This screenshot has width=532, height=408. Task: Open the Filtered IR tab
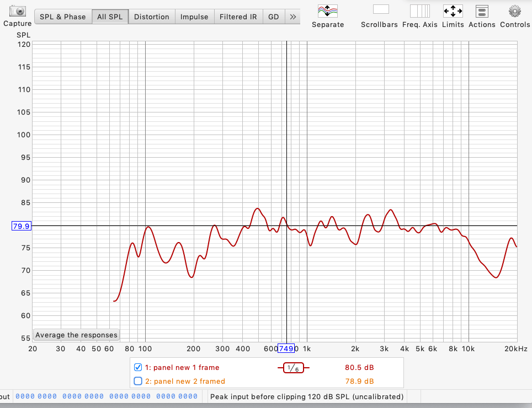click(x=238, y=17)
